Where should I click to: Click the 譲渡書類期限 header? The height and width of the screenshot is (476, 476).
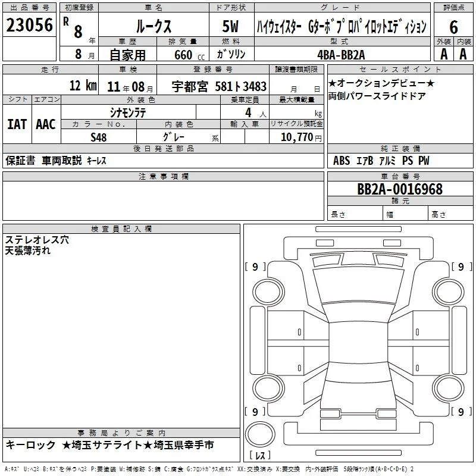click(296, 70)
